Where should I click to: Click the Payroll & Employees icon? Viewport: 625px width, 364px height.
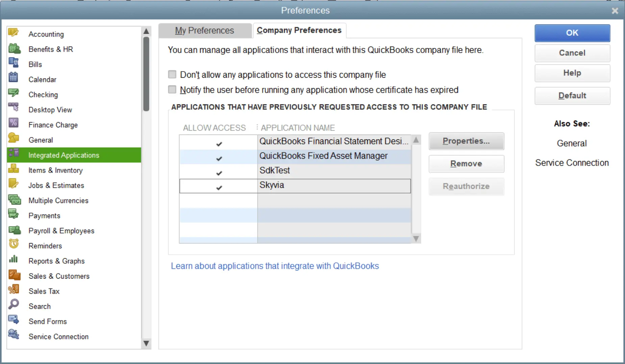click(15, 230)
